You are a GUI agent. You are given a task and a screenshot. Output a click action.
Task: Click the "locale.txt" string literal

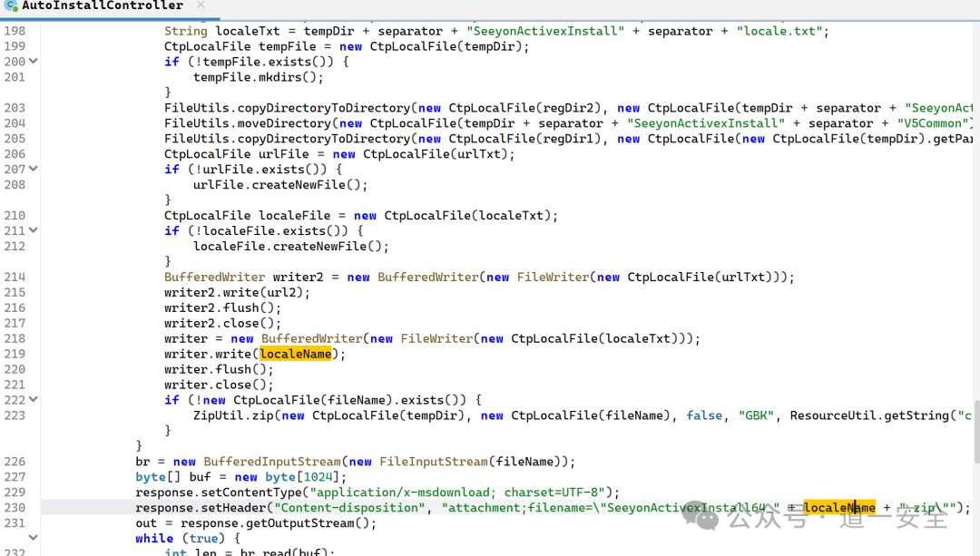point(779,31)
